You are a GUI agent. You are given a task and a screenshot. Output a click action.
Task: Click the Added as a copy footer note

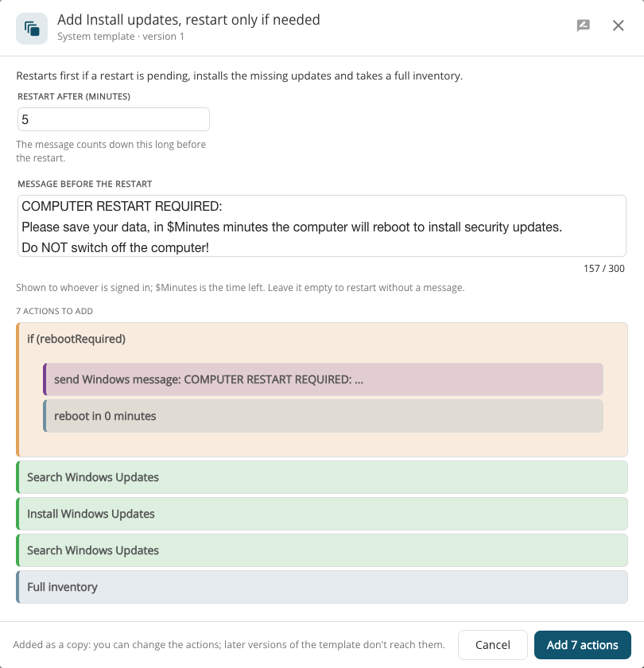click(x=229, y=645)
